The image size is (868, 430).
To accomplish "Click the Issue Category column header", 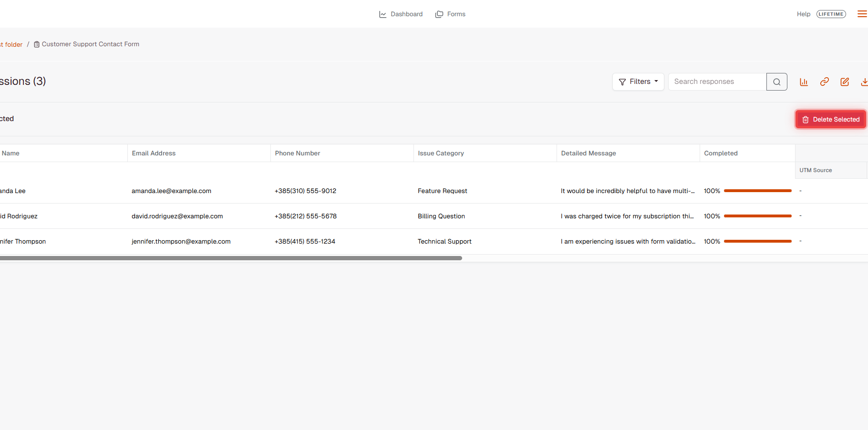I will 485,153.
